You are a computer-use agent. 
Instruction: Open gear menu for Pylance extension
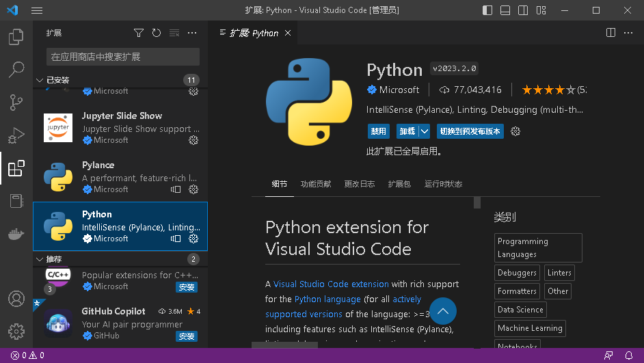tap(193, 189)
